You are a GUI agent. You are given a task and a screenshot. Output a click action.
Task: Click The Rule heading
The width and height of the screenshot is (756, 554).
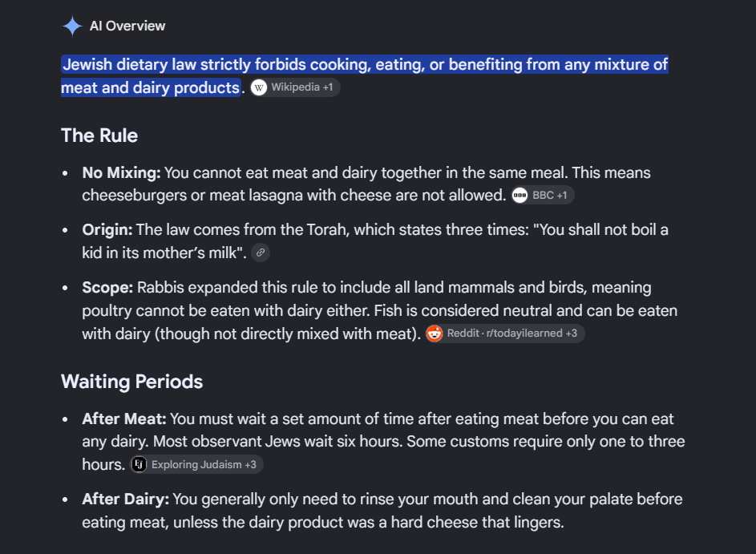pyautogui.click(x=99, y=135)
